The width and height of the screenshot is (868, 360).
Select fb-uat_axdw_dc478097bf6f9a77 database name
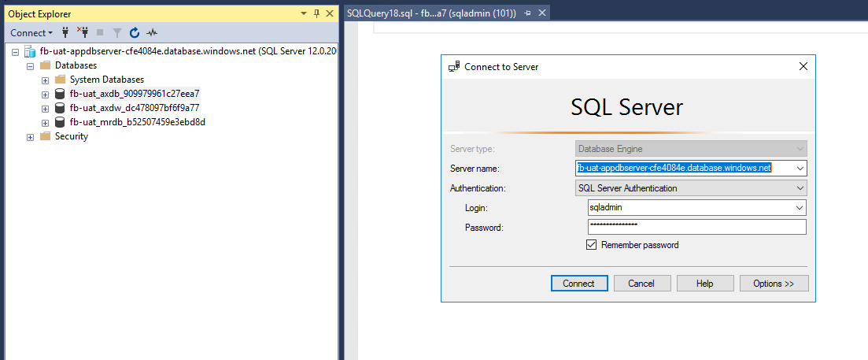(x=135, y=108)
